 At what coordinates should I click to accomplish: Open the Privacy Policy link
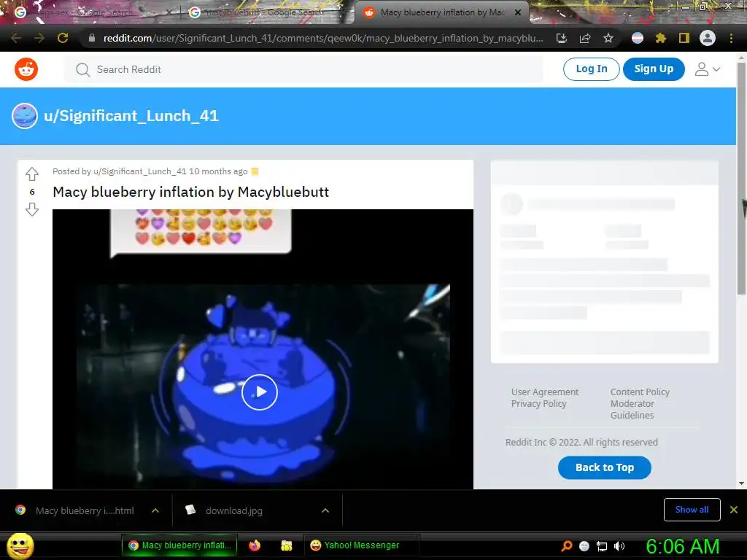tap(539, 404)
